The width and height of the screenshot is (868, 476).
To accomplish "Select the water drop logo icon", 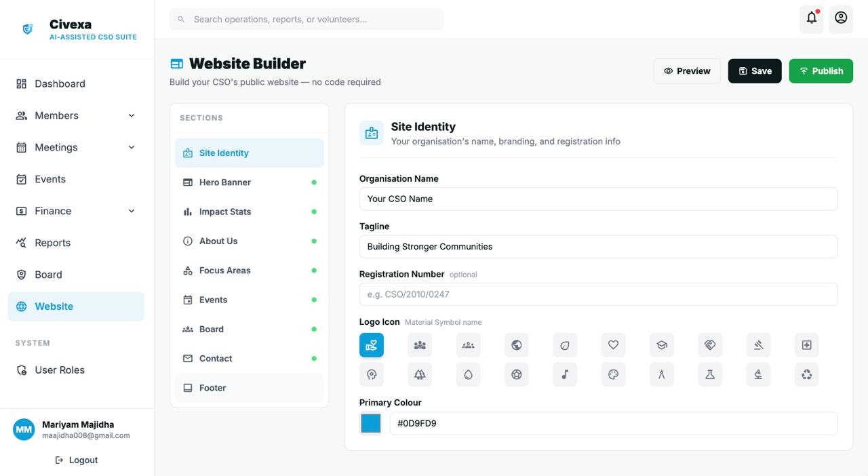I will pyautogui.click(x=468, y=374).
